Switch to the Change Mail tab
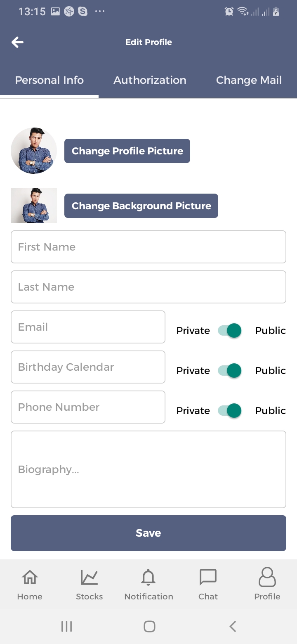The image size is (297, 644). pyautogui.click(x=249, y=80)
